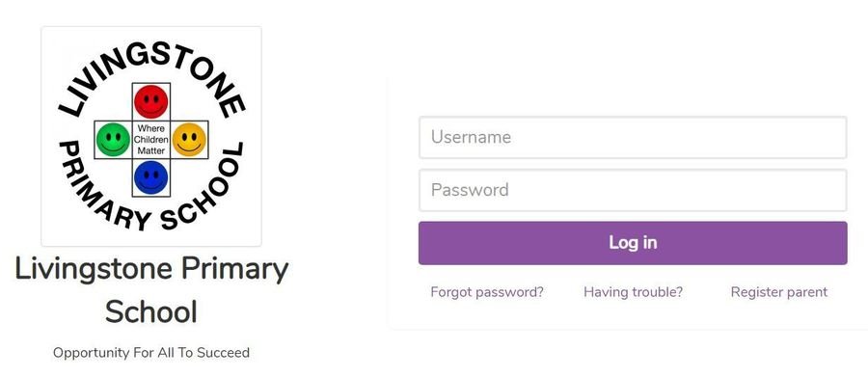
Task: Open the Register parent link
Action: coord(779,292)
